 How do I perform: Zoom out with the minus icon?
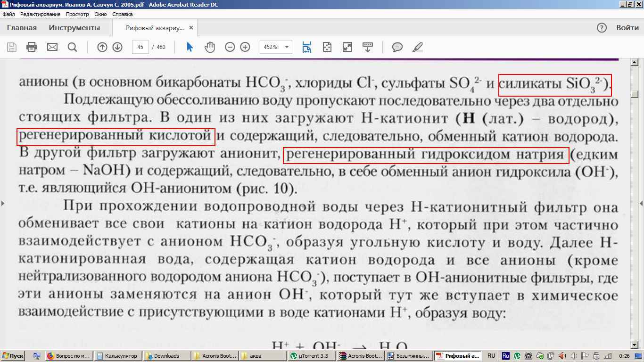tap(230, 47)
